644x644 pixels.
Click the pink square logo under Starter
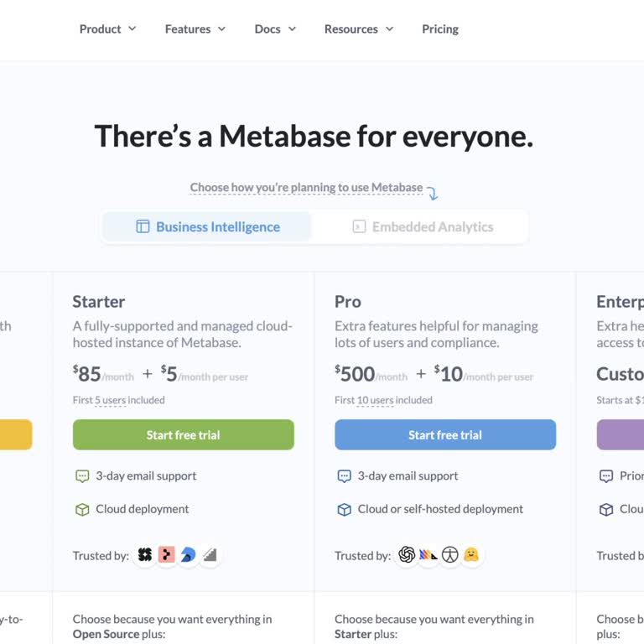click(167, 555)
